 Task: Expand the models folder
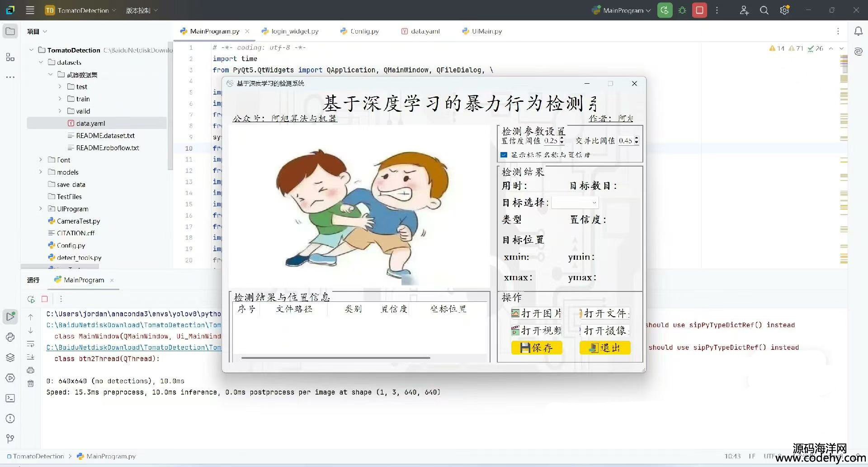(41, 172)
